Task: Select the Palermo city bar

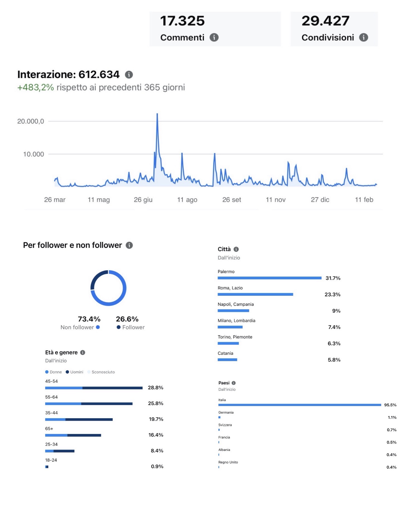Action: click(x=269, y=278)
